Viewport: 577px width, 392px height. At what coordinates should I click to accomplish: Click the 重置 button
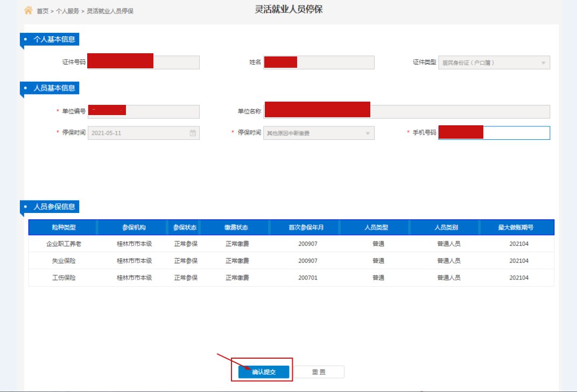(x=319, y=372)
